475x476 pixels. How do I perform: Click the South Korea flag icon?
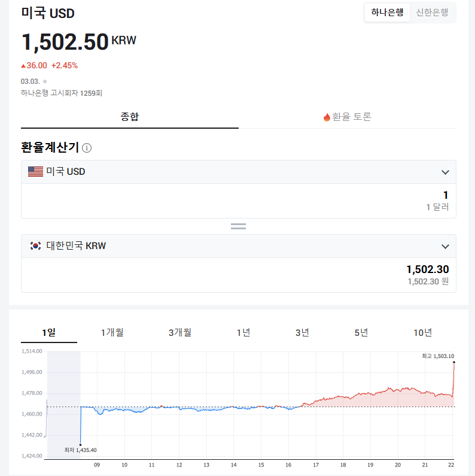click(35, 246)
